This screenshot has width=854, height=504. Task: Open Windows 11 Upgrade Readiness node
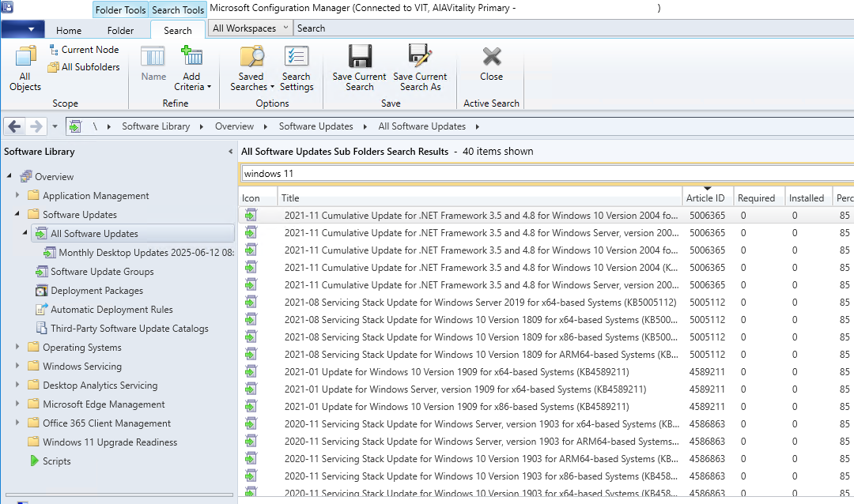tap(109, 442)
